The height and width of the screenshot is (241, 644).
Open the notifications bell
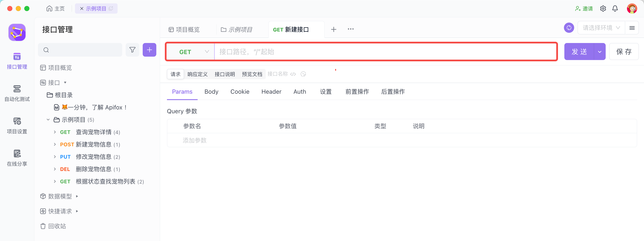[x=615, y=9]
